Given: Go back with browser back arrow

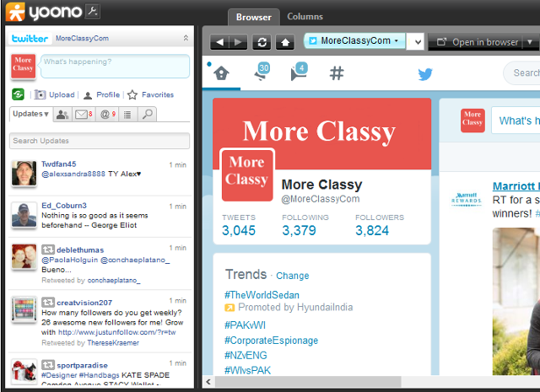Looking at the screenshot, I should click(219, 42).
